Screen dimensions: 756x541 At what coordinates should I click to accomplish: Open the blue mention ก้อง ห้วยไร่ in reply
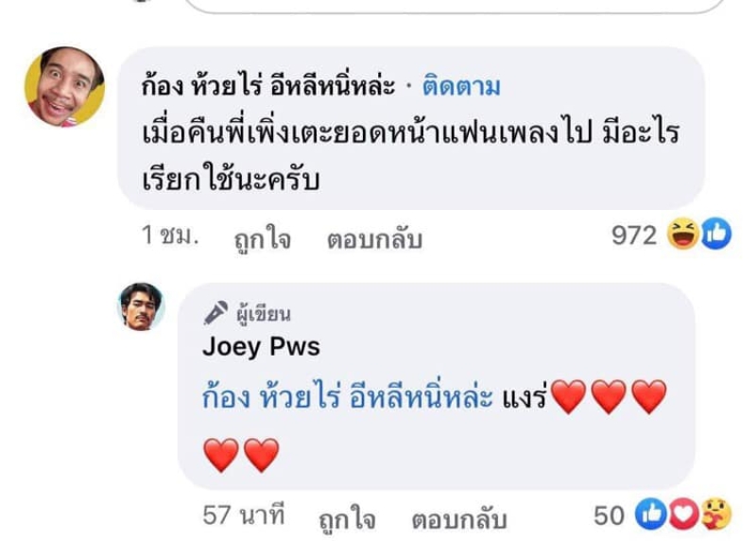coord(347,396)
